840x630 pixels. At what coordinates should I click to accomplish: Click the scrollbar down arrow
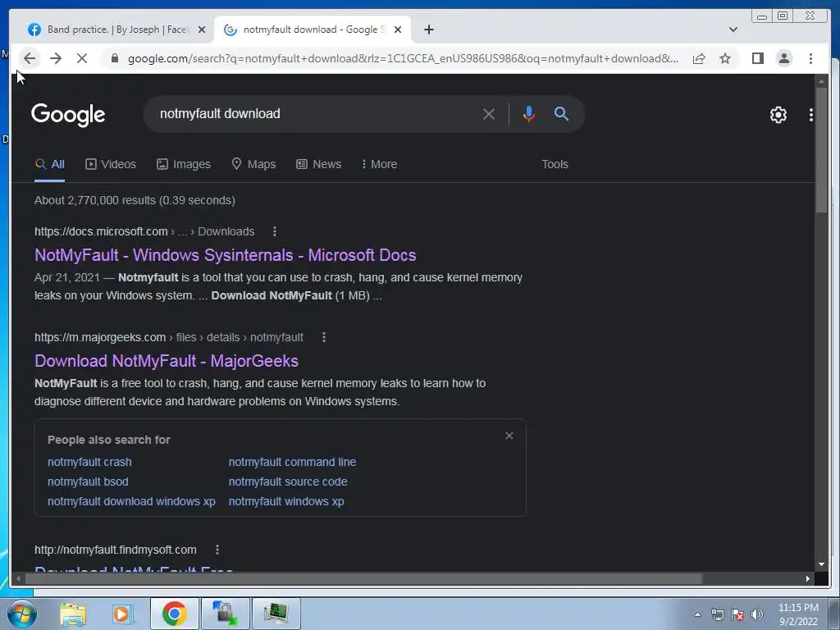pos(821,564)
